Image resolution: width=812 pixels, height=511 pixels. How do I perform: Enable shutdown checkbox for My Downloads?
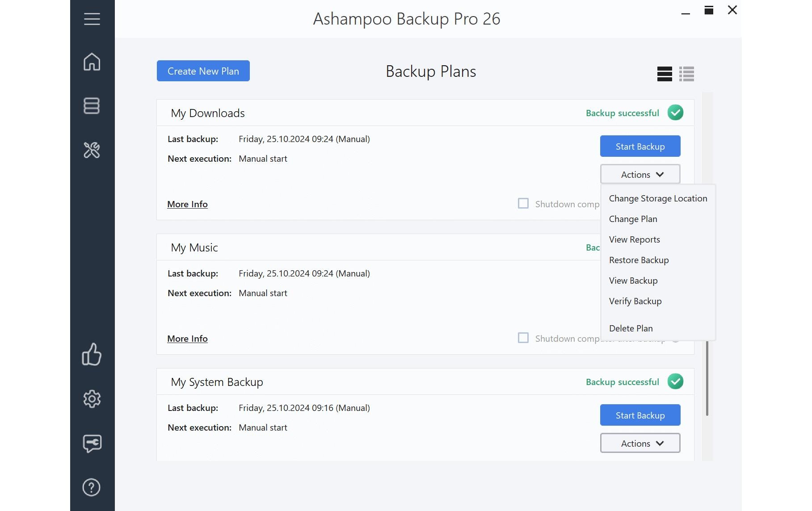pyautogui.click(x=523, y=204)
